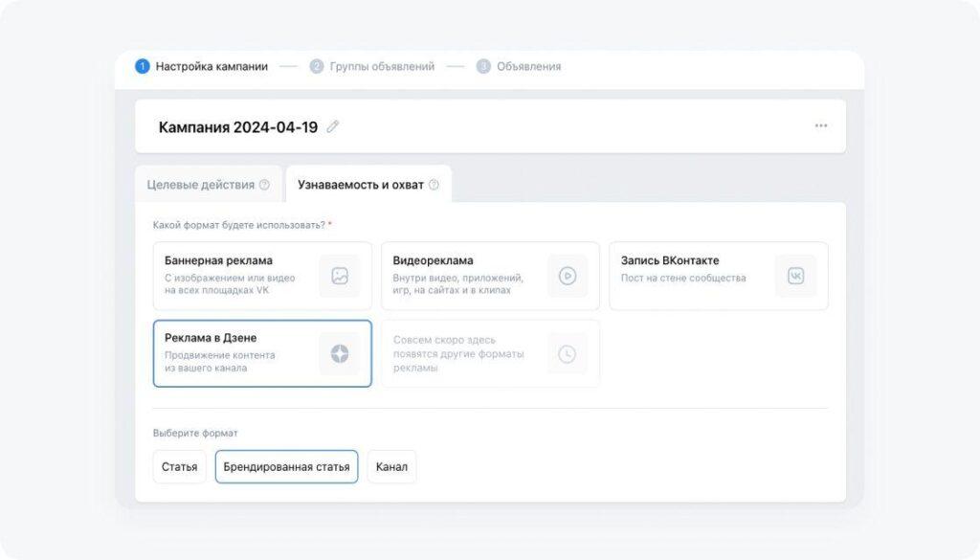Screen dimensions: 980x560
Task: Open the three-dot campaign options menu
Action: (820, 125)
